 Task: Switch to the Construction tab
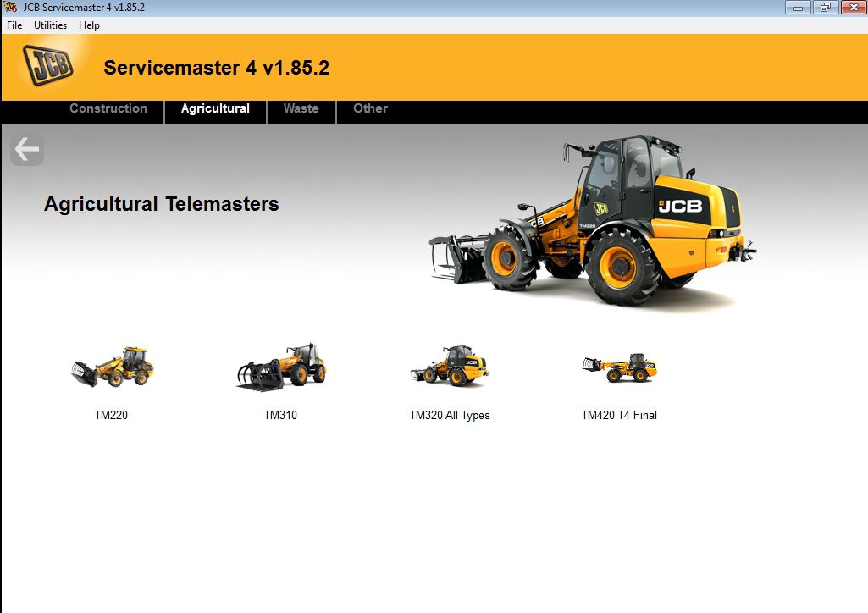(108, 108)
